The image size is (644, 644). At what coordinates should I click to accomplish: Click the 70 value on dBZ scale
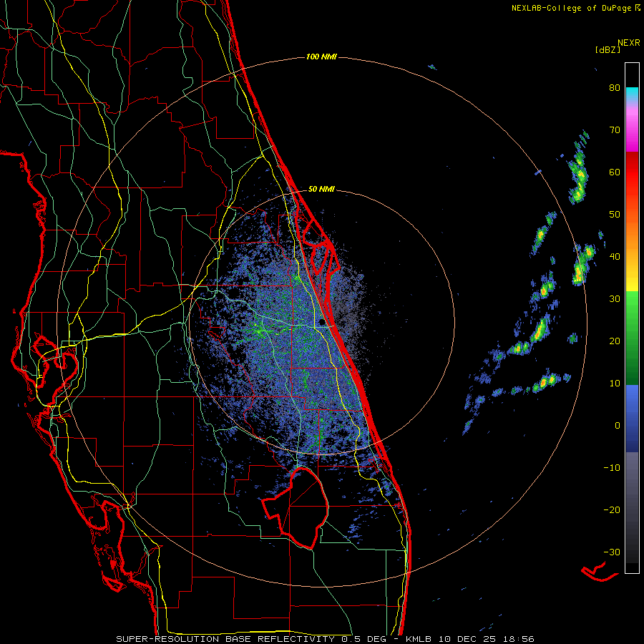pos(615,130)
